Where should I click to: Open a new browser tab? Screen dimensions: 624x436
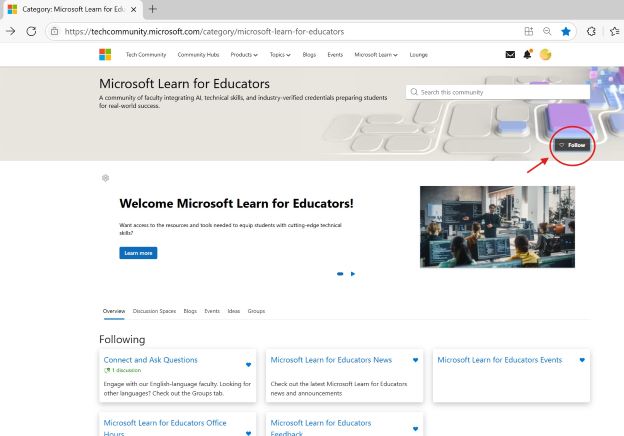click(x=152, y=9)
